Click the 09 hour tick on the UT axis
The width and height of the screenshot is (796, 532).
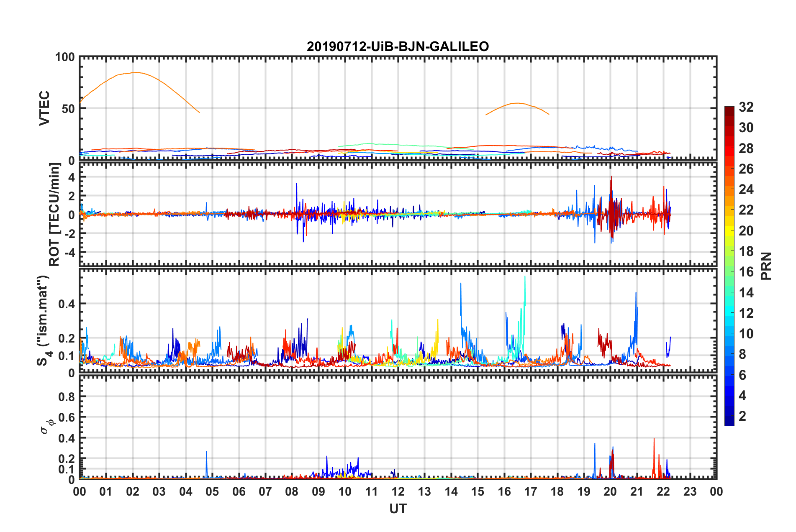318,491
